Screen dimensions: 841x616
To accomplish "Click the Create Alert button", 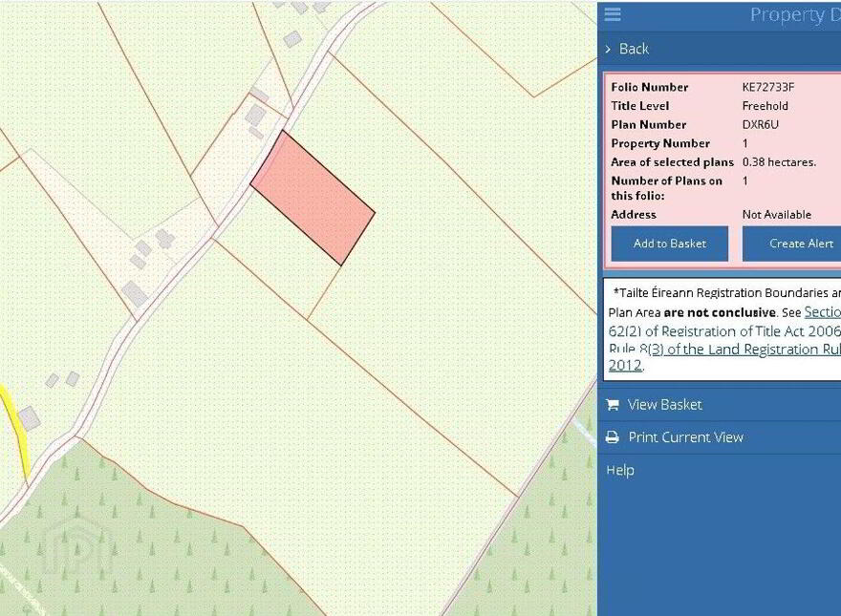I will (791, 244).
